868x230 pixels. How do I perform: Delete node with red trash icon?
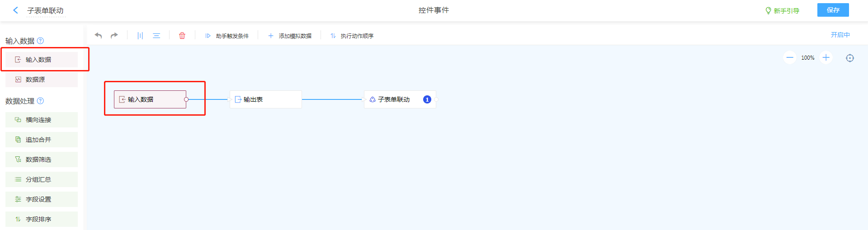click(x=182, y=36)
